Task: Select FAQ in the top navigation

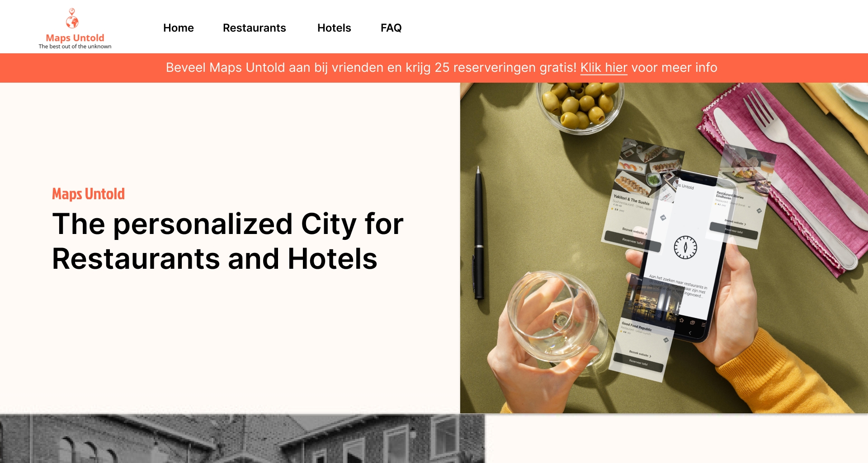Action: point(391,28)
